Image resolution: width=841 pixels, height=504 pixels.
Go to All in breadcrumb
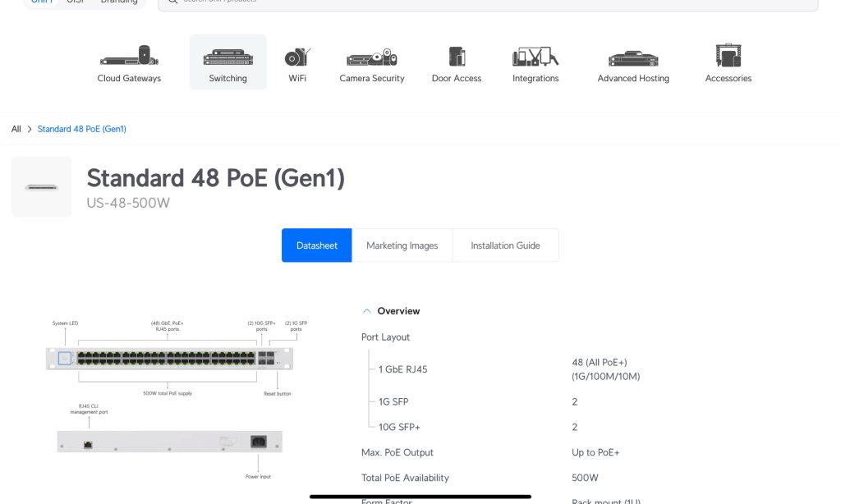(16, 129)
